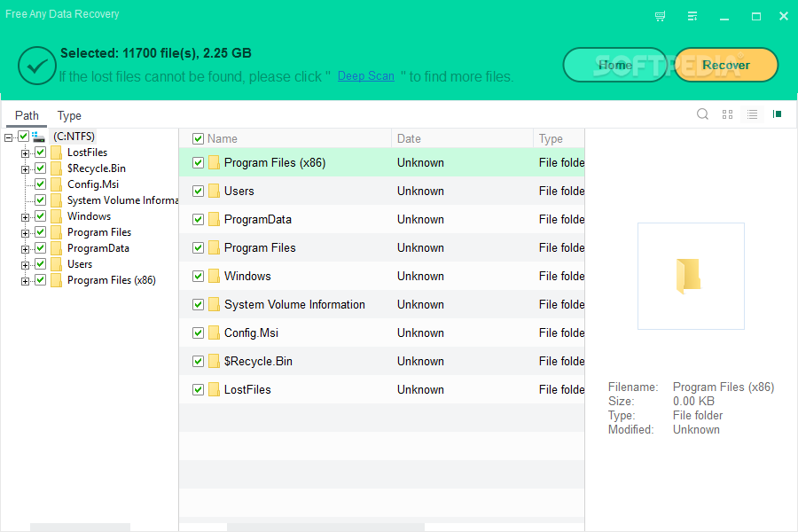The width and height of the screenshot is (798, 532).
Task: Click Program Files (x86) folder icon in list
Action: 214,162
